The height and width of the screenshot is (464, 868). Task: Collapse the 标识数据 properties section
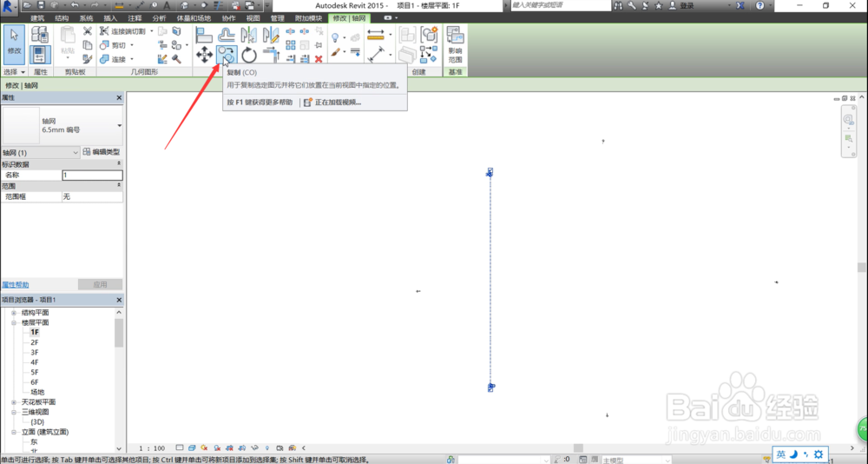tap(118, 164)
